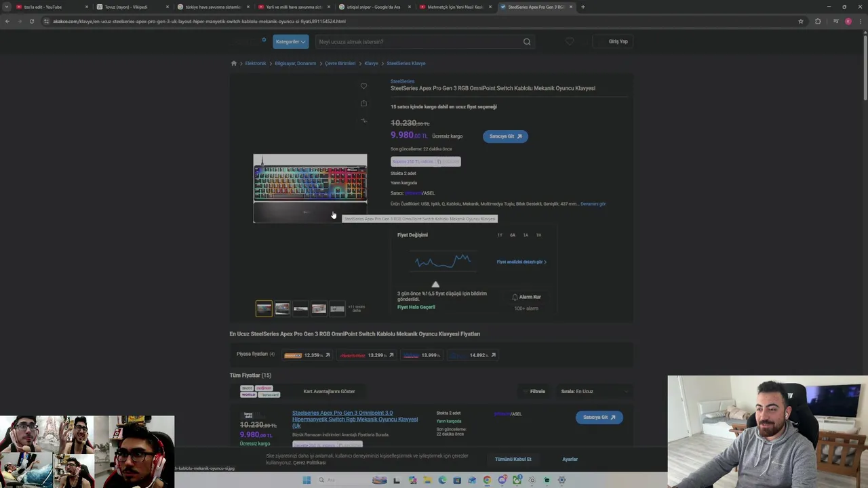This screenshot has height=488, width=868.
Task: Open Google Chrome from taskbar
Action: (x=487, y=480)
